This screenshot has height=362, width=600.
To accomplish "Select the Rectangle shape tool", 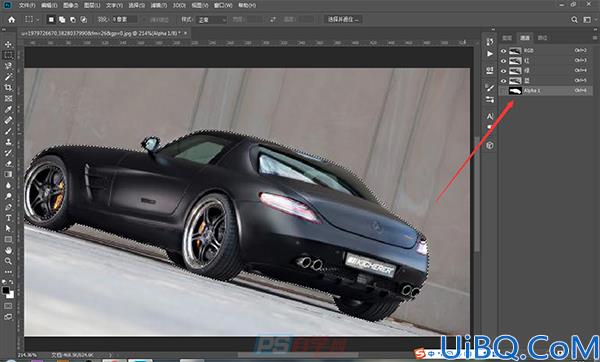I will [8, 239].
